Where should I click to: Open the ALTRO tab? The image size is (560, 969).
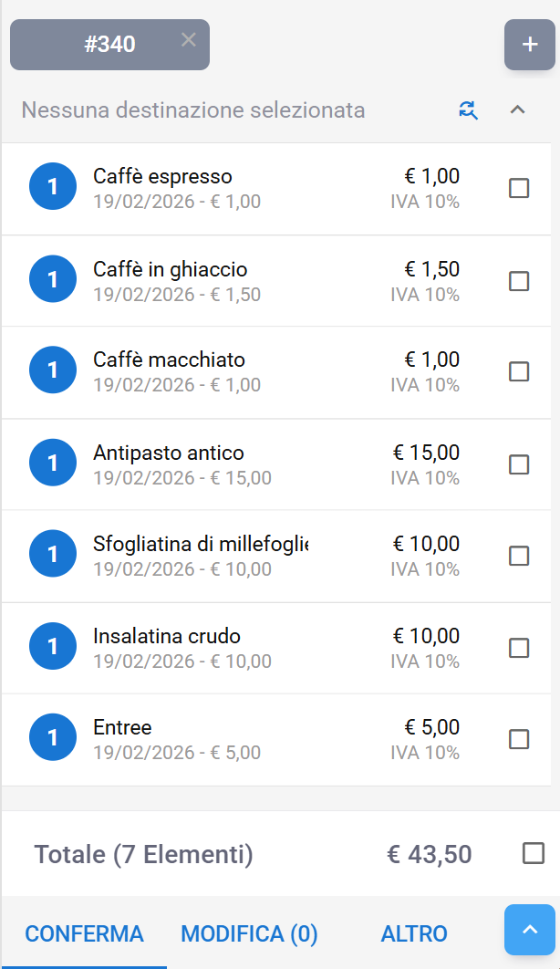coord(414,933)
